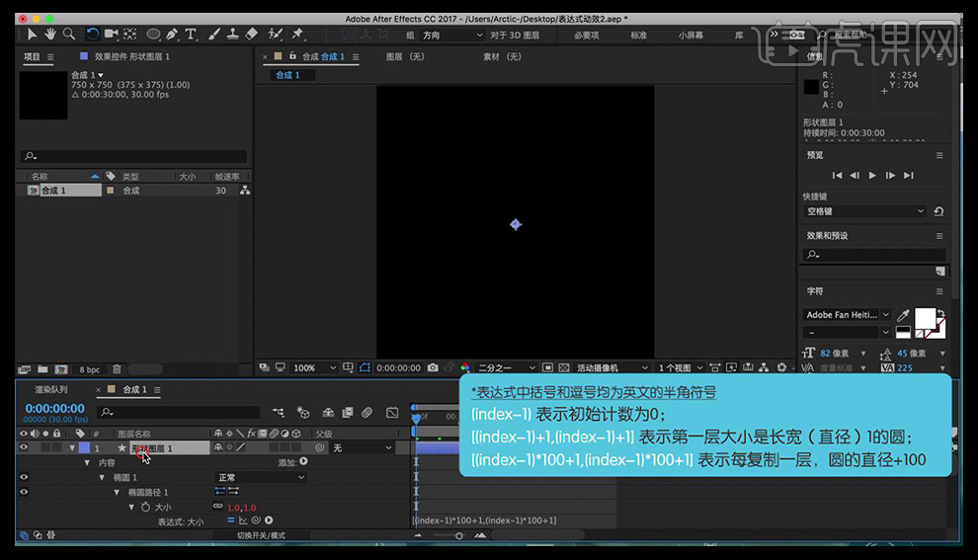Select the Eraser tool
Viewport: 978px width, 560px height.
coord(251,35)
